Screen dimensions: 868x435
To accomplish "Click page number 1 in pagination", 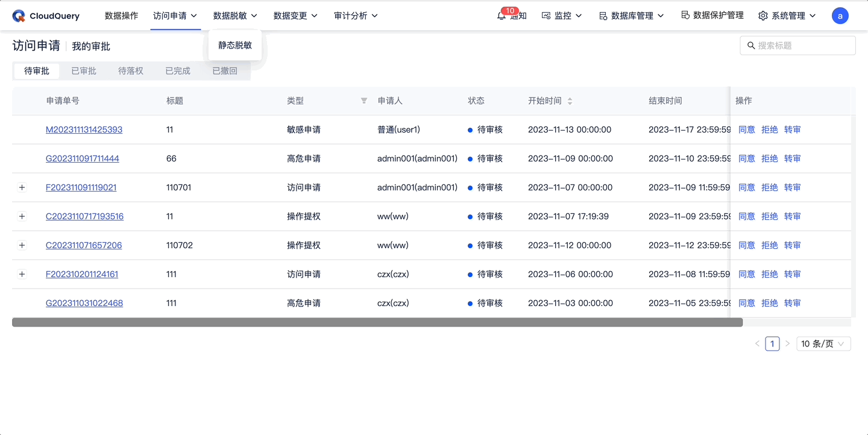I will [x=772, y=343].
